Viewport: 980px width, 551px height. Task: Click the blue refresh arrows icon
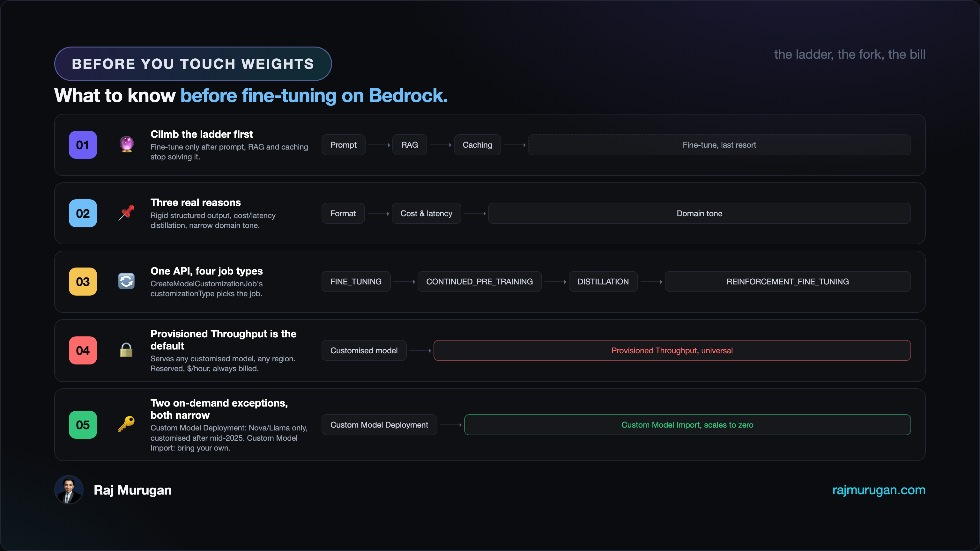pos(126,281)
